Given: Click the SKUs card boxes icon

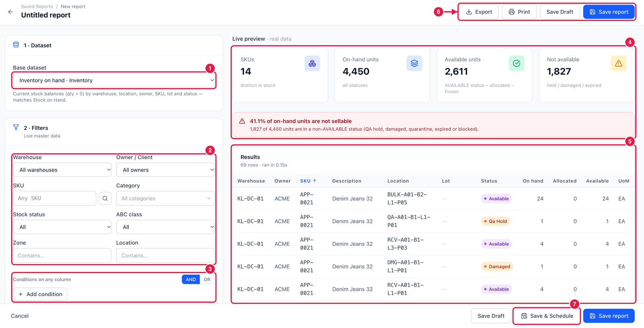Looking at the screenshot, I should pyautogui.click(x=312, y=63).
